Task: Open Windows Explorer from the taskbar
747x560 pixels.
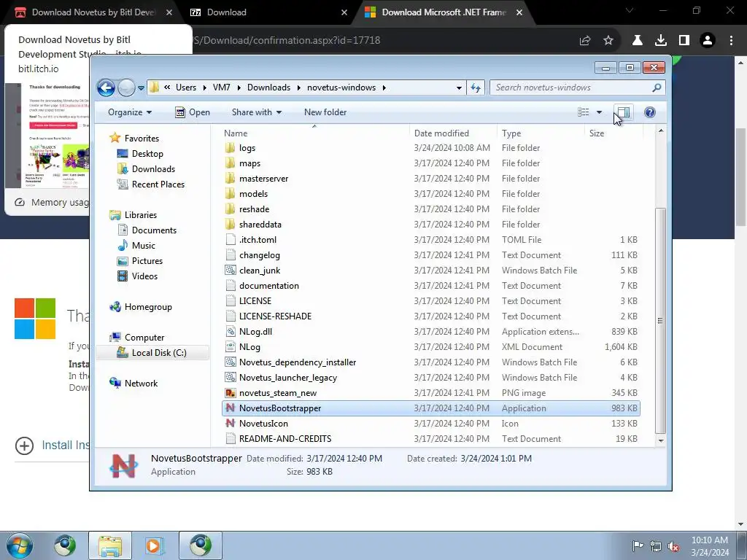Action: (x=111, y=545)
